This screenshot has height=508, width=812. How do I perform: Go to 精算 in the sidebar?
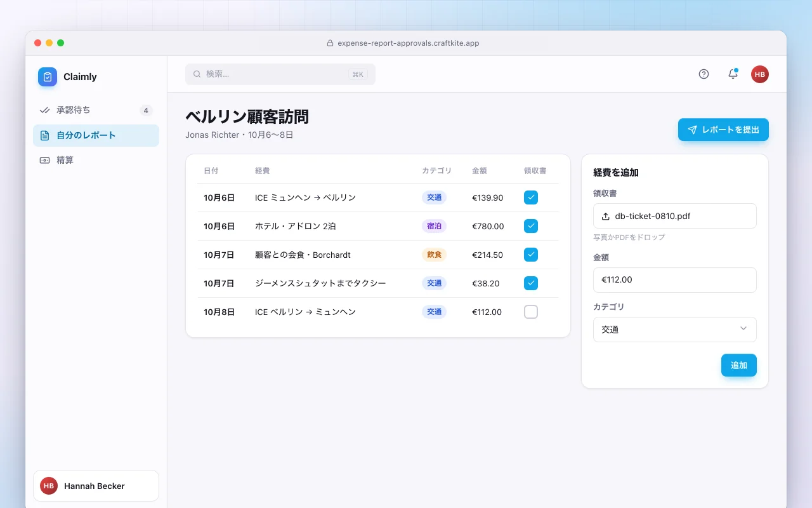(96, 160)
